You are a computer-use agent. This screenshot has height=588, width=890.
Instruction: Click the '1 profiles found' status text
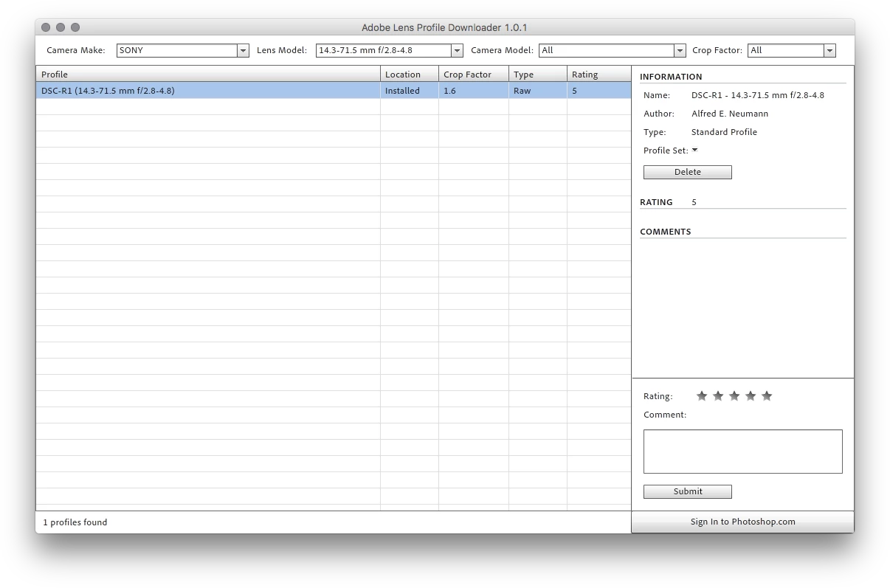click(75, 522)
